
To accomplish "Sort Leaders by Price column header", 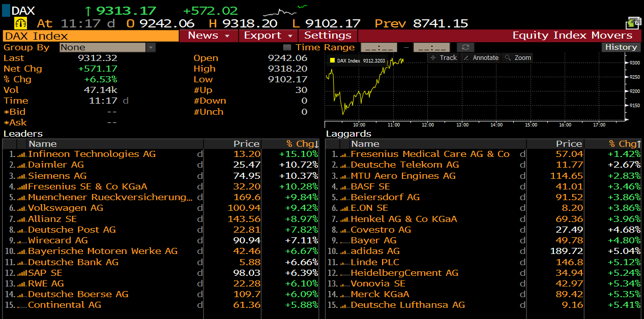I will pos(232,144).
